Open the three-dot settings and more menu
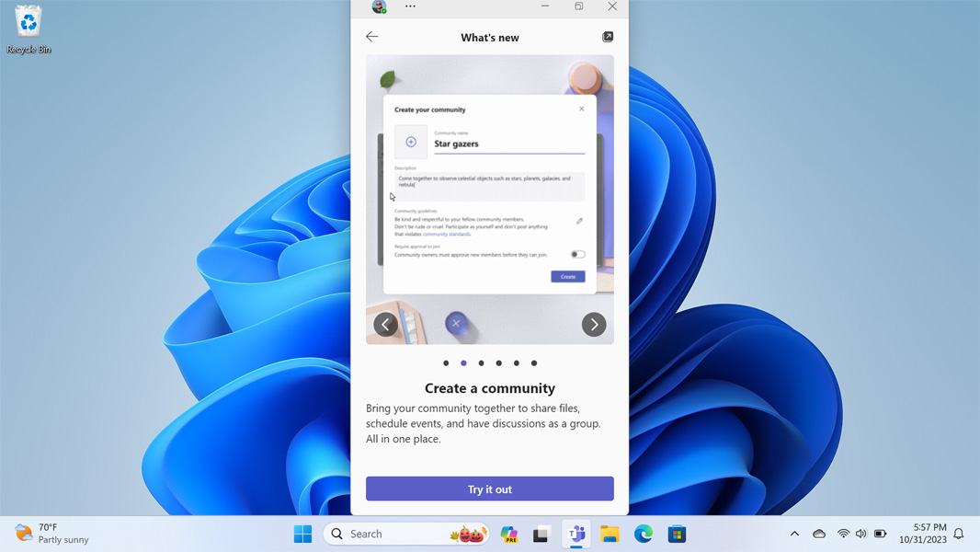 410,6
